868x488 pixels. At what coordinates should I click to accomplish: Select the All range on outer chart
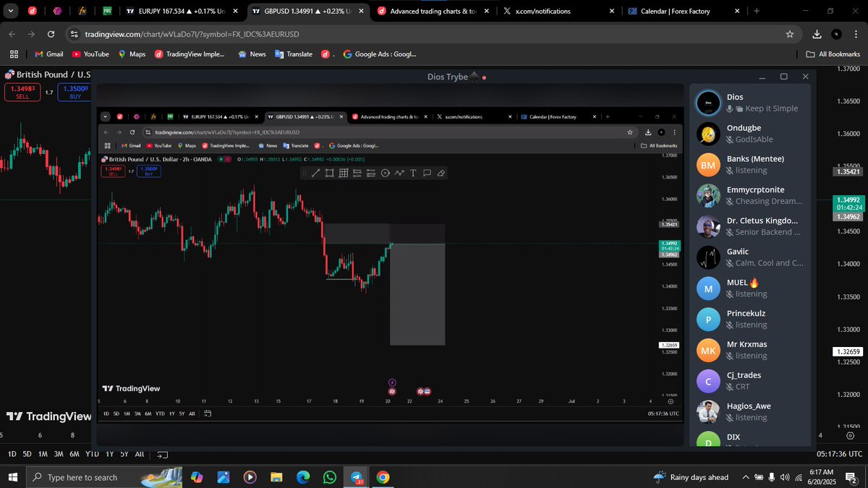(140, 454)
